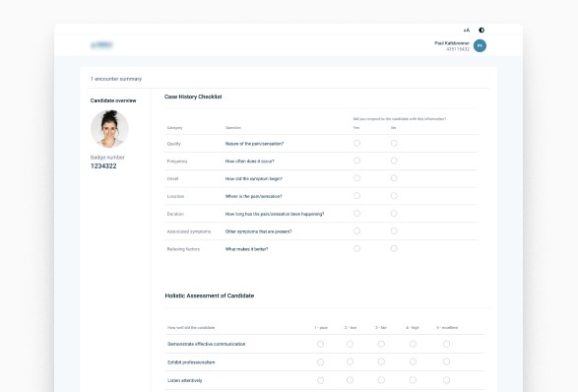The height and width of the screenshot is (392, 578).
Task: Rate Exhibit professionalism as 1 - poor
Action: (321, 362)
